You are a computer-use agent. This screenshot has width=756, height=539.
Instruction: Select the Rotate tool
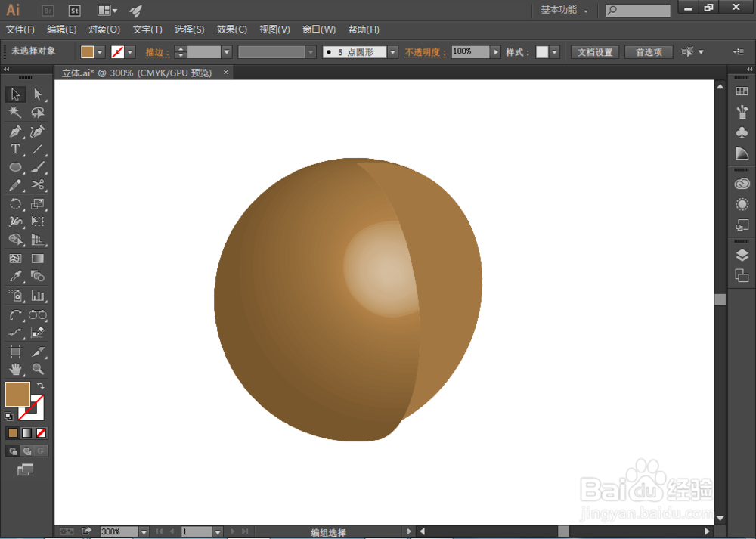click(15, 204)
